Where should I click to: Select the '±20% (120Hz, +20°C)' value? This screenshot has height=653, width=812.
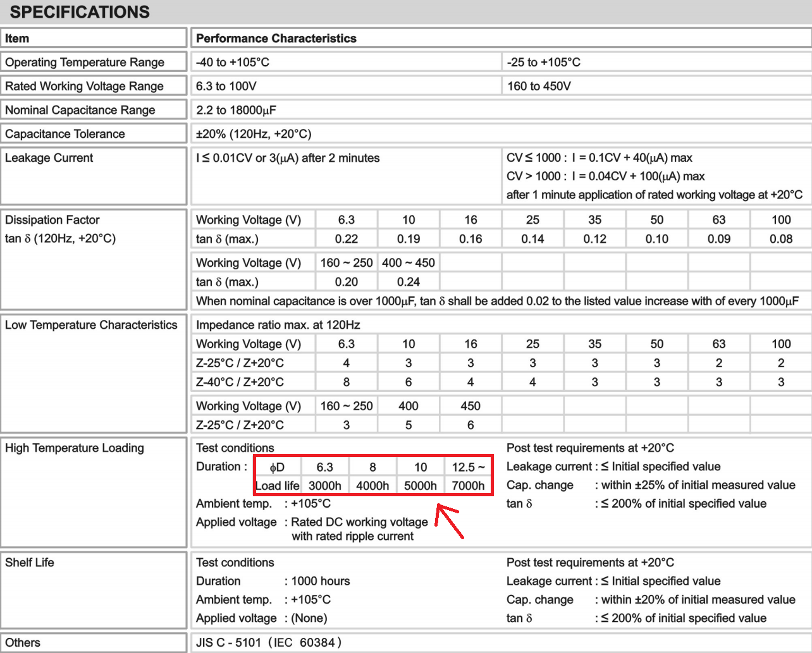click(254, 134)
